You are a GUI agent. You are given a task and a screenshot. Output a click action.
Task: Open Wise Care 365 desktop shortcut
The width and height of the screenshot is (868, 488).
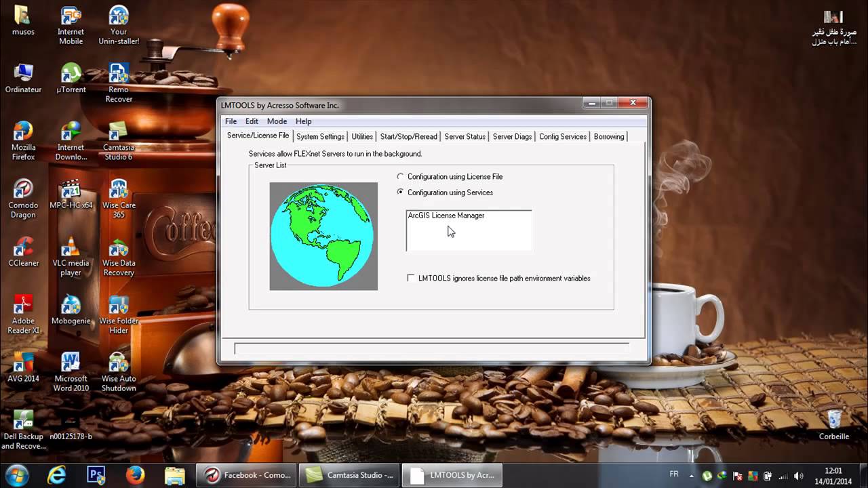pyautogui.click(x=119, y=199)
